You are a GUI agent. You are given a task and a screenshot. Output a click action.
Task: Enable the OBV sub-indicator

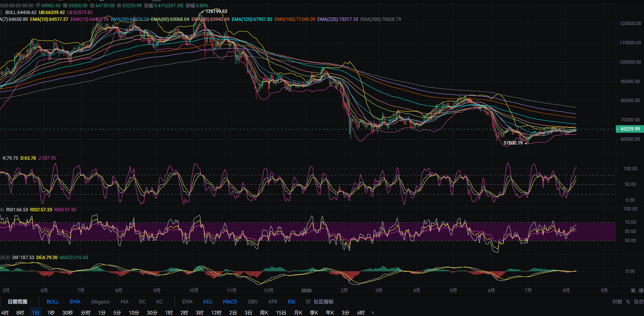coord(253,302)
